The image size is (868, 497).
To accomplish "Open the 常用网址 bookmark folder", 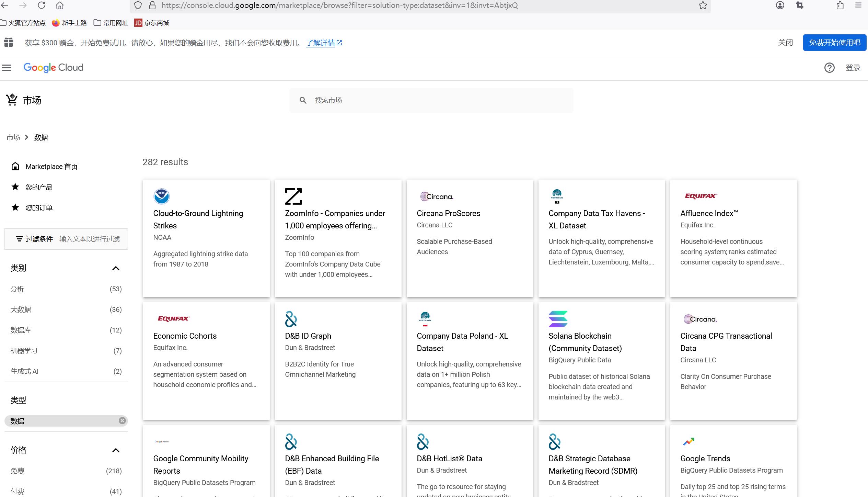I will point(111,23).
